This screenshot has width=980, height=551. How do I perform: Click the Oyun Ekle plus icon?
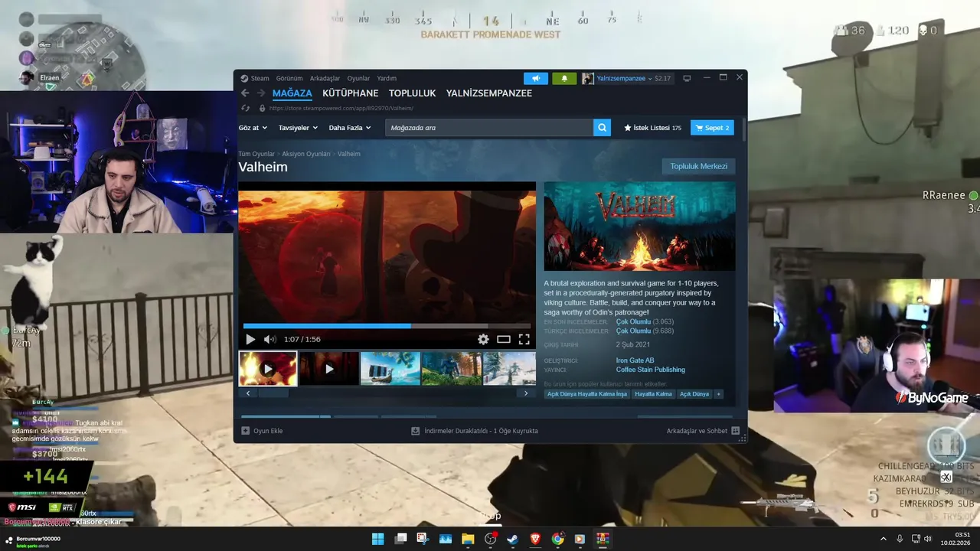coord(246,431)
